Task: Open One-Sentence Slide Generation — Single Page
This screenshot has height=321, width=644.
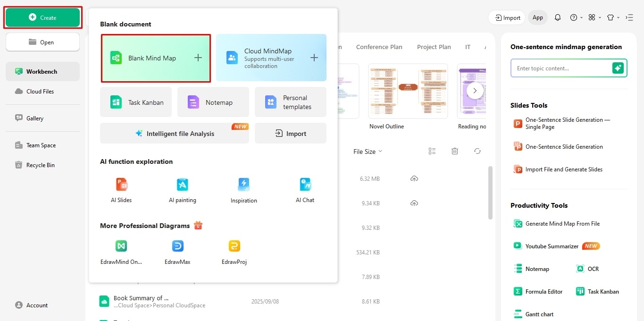Action: (x=561, y=123)
